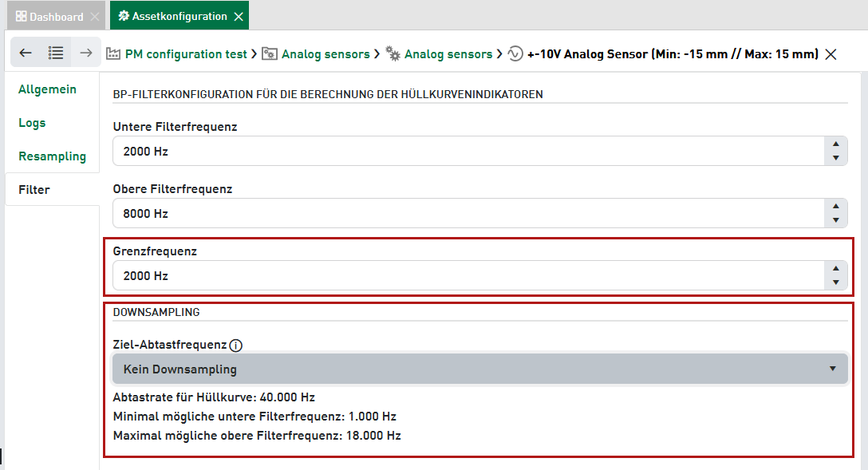Click the Dashboard grid icon
868x470 pixels.
(x=21, y=16)
